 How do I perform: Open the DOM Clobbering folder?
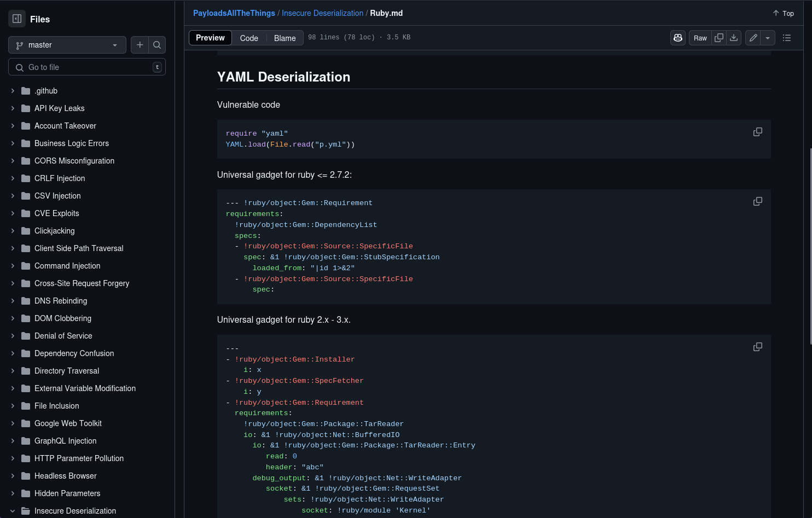[x=63, y=318]
